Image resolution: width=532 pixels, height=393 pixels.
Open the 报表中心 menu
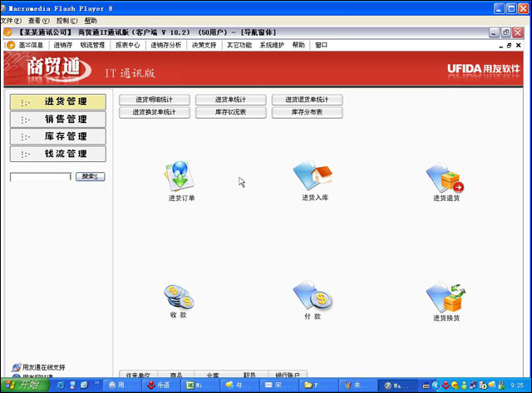[127, 45]
